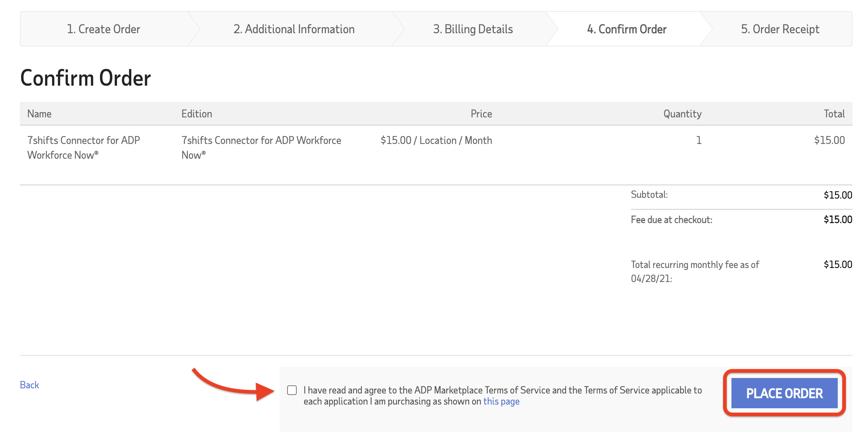Select the Back link
The image size is (868, 440).
coord(29,385)
